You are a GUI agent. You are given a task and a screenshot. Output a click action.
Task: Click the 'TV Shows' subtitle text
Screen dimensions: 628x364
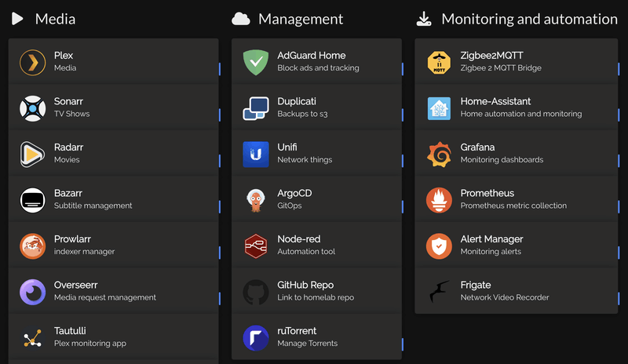[x=71, y=114]
